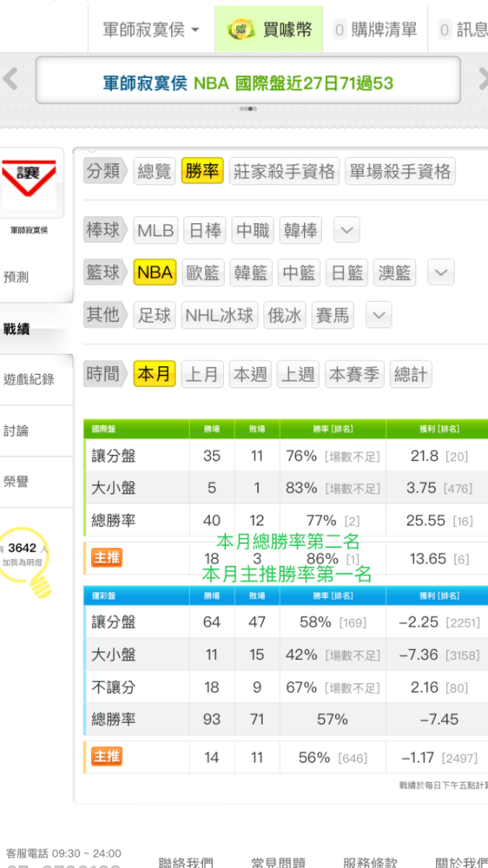Expand more 其他 sports chevron

[379, 315]
